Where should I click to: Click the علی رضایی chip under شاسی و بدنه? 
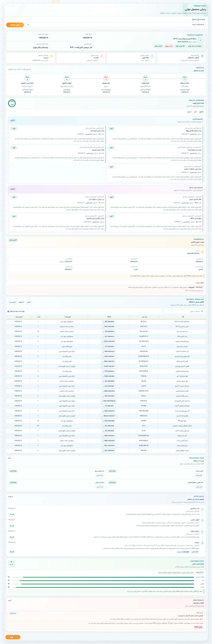pos(199,476)
